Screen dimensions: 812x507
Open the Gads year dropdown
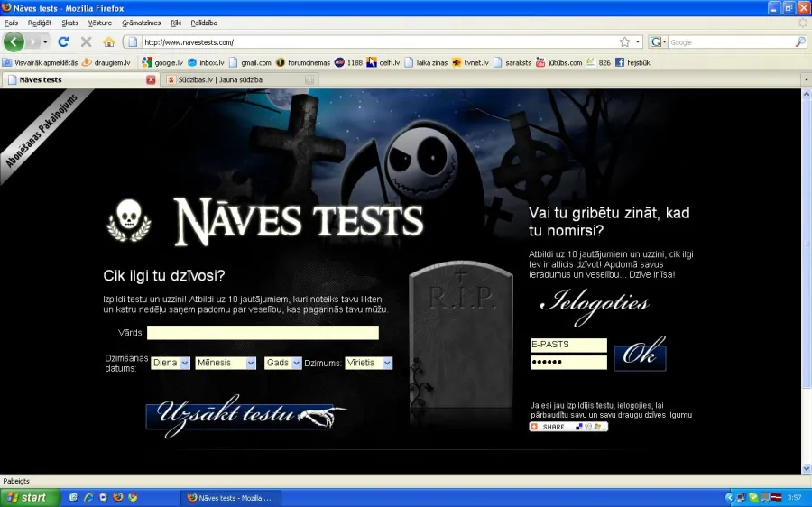click(282, 363)
